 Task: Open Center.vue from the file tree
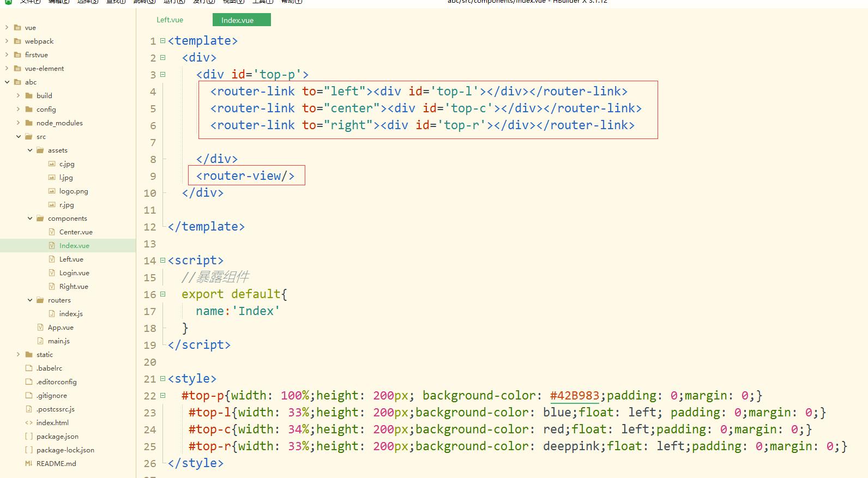pyautogui.click(x=76, y=232)
